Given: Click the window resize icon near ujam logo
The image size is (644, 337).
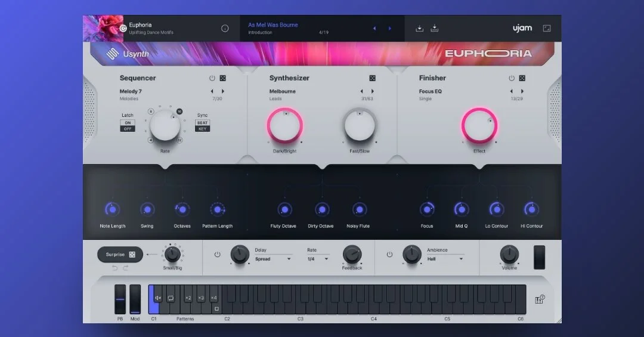Looking at the screenshot, I should coord(547,29).
